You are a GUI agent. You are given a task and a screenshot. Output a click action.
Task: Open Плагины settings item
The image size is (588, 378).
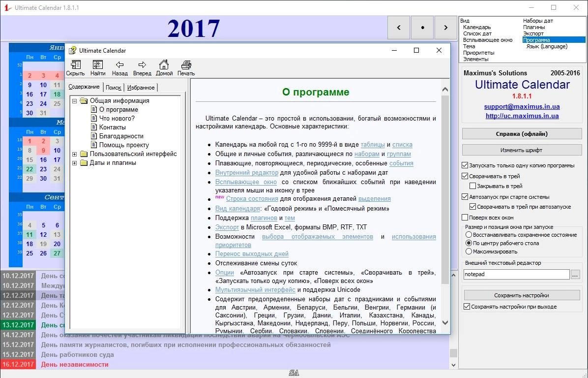coord(534,27)
